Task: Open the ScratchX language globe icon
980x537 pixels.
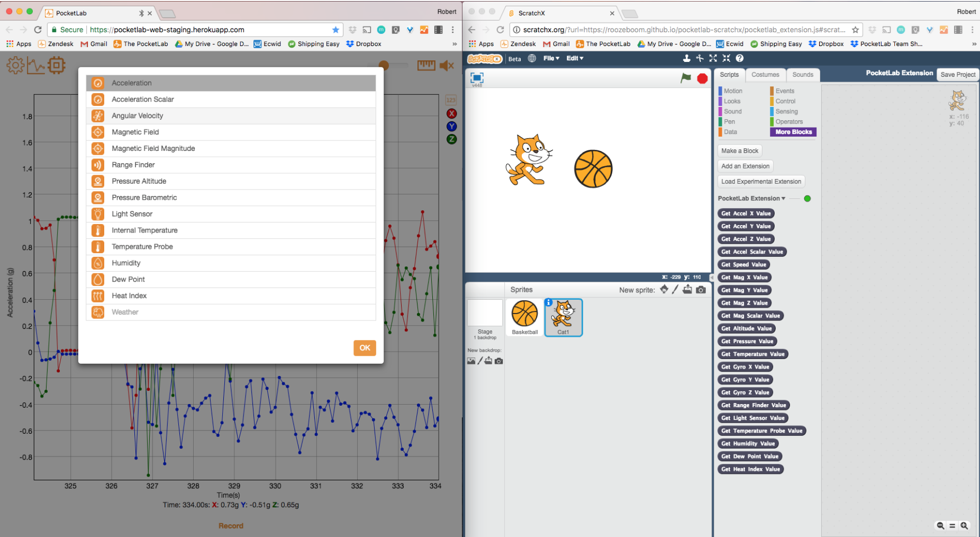Action: [531, 58]
